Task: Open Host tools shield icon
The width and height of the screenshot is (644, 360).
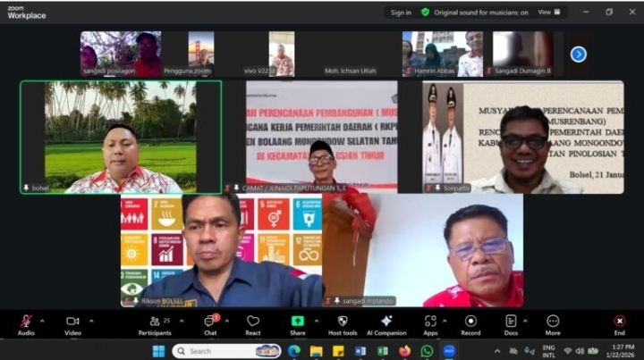Action: click(342, 322)
